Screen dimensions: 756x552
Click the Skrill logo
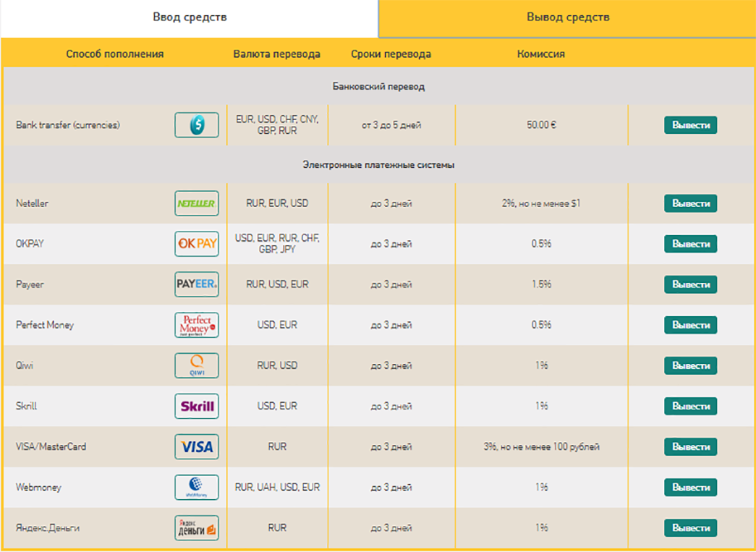tap(197, 406)
